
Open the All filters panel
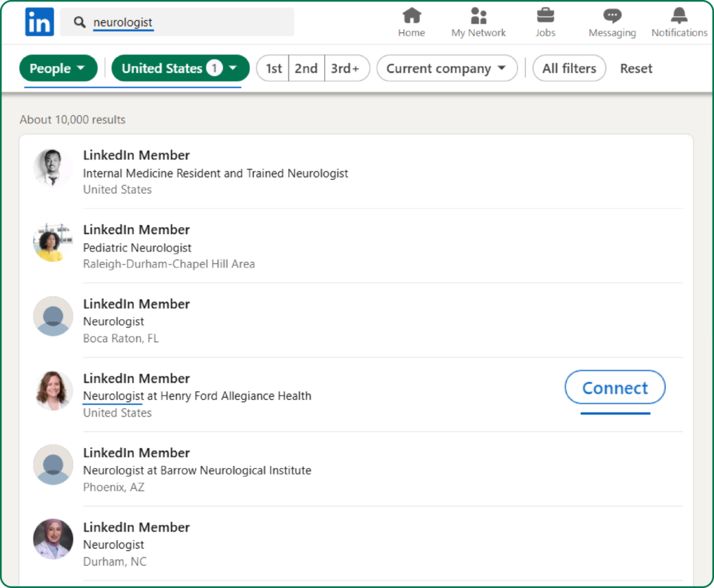tap(569, 68)
